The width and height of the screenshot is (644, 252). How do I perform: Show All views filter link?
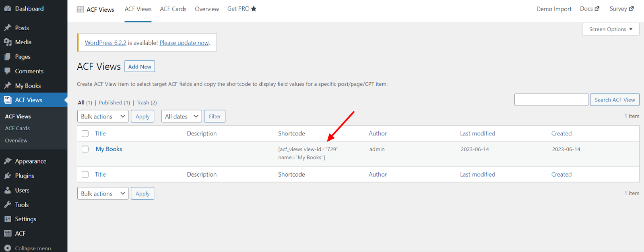pos(85,102)
